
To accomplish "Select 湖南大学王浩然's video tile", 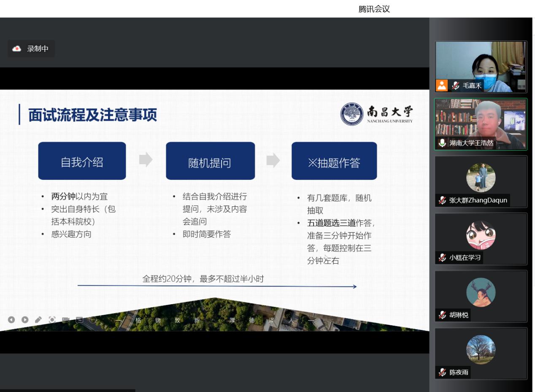I will click(x=481, y=120).
